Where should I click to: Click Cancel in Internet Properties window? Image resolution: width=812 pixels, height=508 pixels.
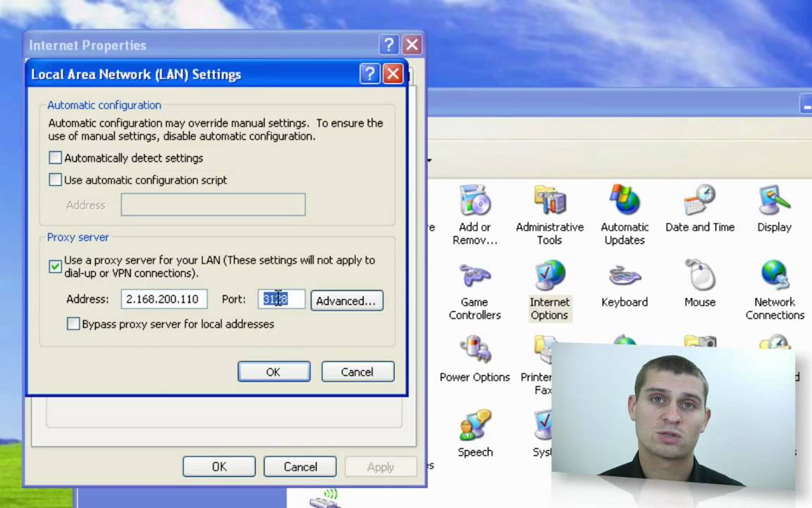tap(300, 466)
